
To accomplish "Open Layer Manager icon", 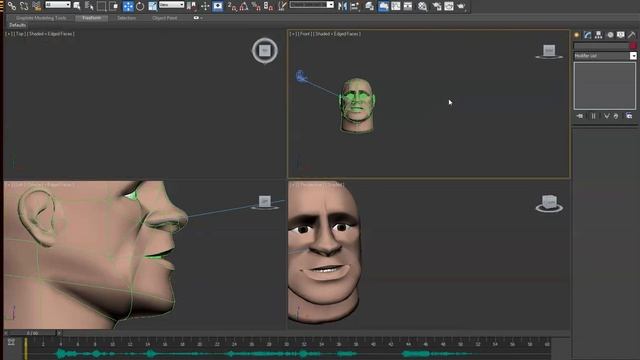I will tap(369, 6).
